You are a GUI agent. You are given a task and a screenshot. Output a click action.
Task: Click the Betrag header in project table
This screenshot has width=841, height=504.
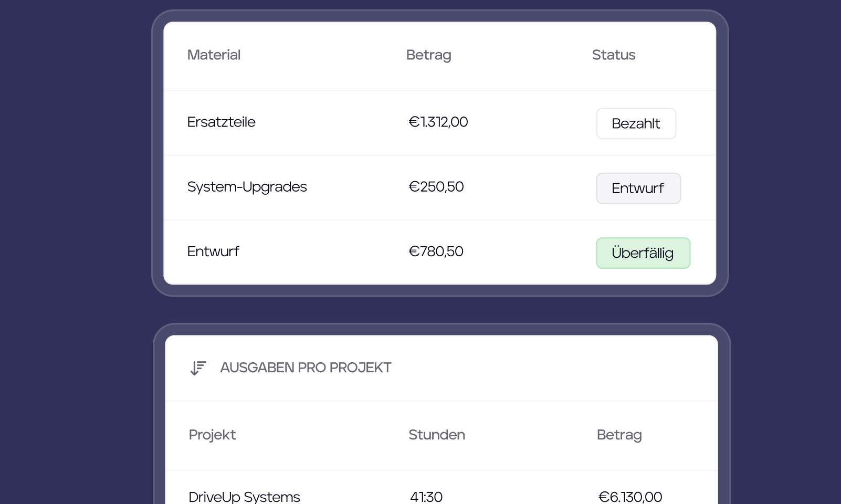619,435
